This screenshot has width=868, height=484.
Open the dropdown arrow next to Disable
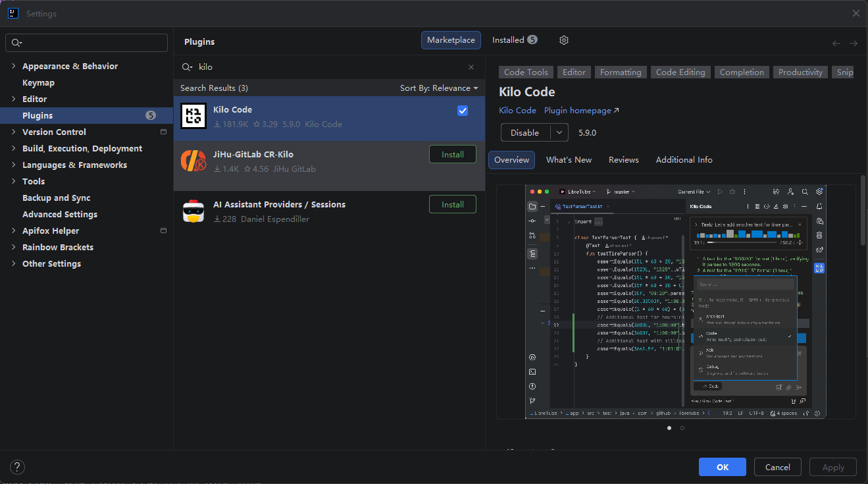click(559, 132)
